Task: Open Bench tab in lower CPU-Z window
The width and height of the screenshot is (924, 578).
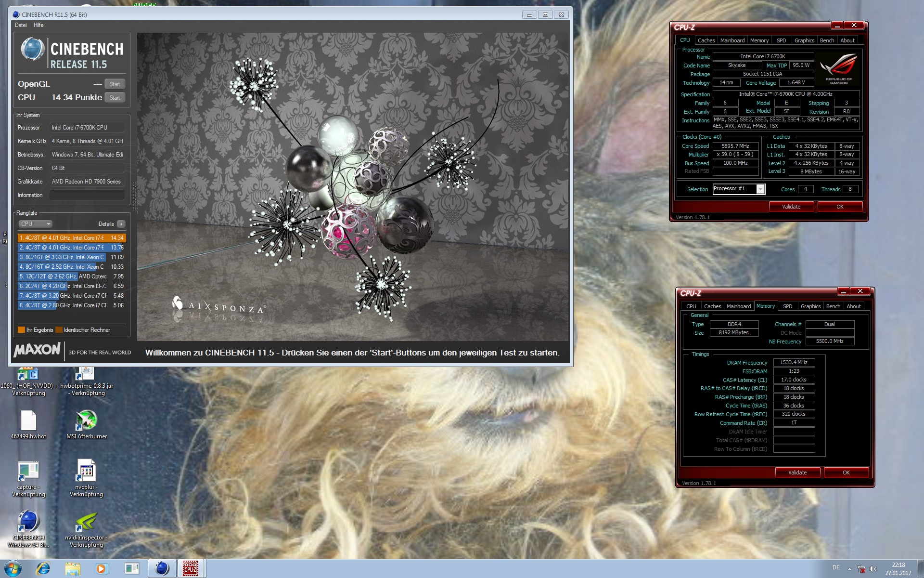Action: 833,306
